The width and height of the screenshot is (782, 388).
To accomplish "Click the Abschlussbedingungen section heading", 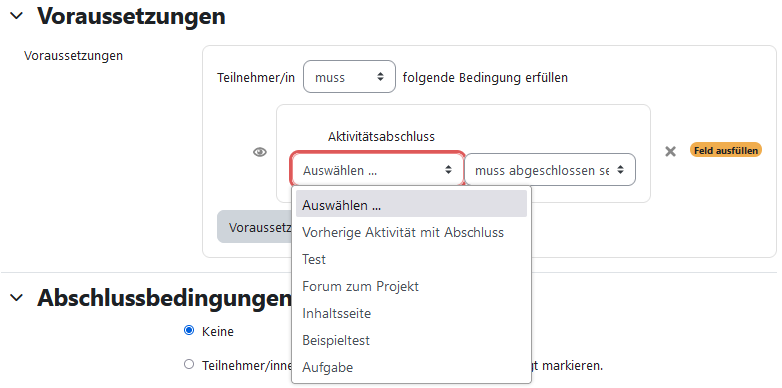I will [x=164, y=298].
